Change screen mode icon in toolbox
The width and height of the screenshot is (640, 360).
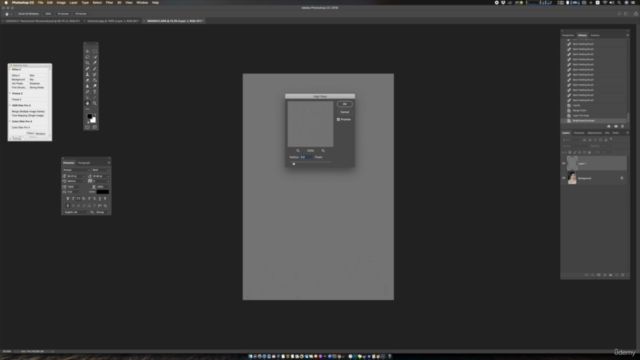(x=95, y=127)
